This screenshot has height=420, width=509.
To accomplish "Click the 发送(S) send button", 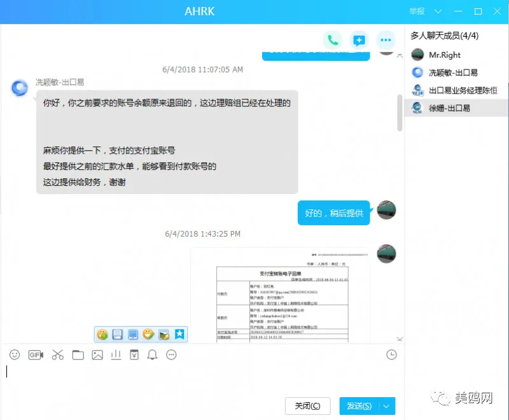I will (359, 406).
